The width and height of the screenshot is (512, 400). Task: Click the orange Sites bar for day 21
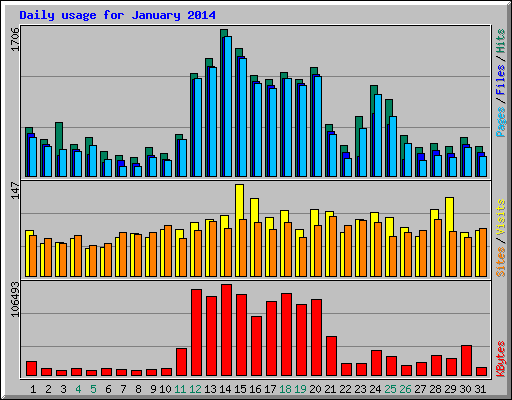333,246
